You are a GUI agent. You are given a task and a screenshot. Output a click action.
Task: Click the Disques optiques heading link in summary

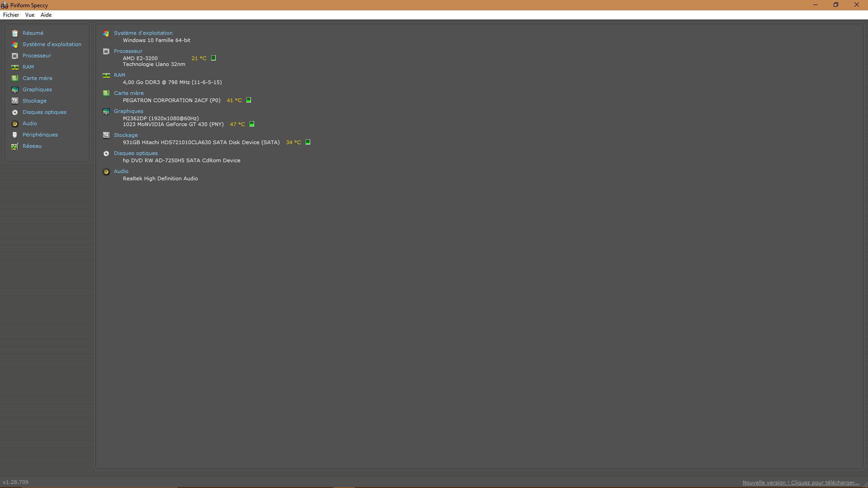[x=136, y=153]
